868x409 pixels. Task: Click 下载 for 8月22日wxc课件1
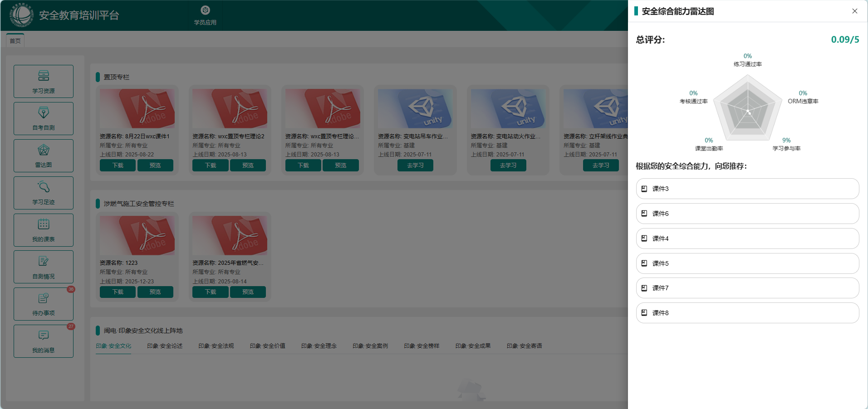(118, 166)
